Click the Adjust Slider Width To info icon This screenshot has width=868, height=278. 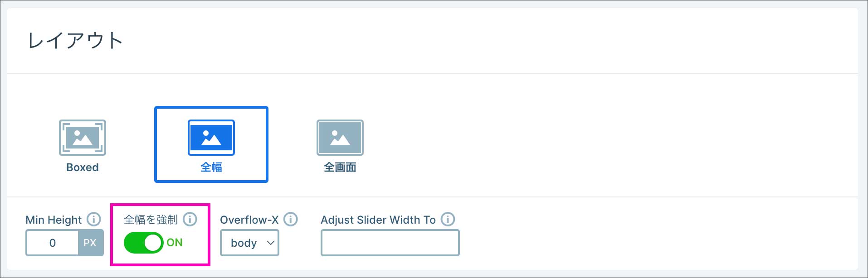click(x=448, y=219)
